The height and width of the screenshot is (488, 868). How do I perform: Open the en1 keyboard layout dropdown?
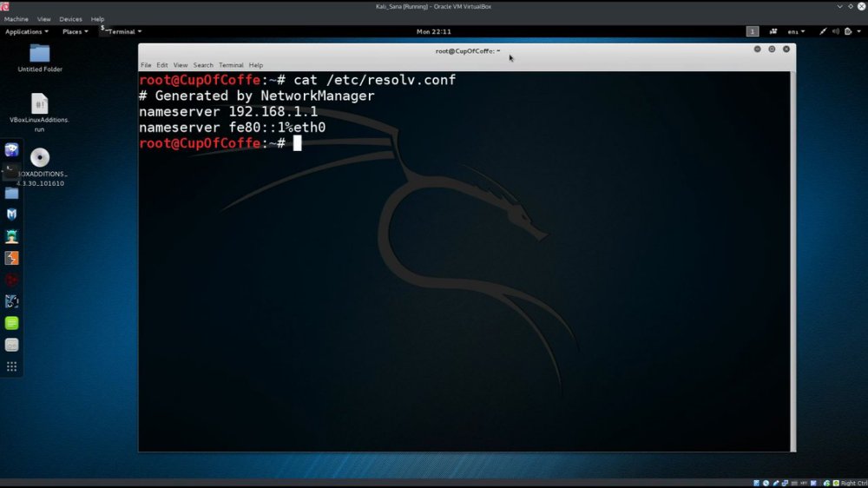[797, 31]
